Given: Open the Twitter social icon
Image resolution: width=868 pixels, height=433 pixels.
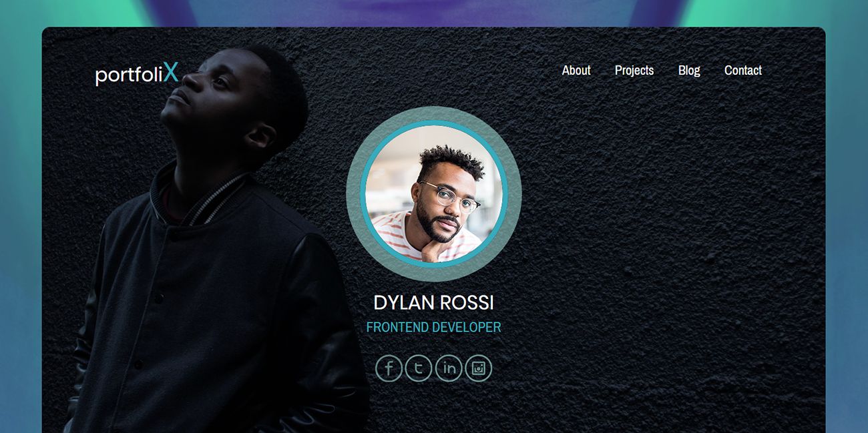Looking at the screenshot, I should click(419, 368).
